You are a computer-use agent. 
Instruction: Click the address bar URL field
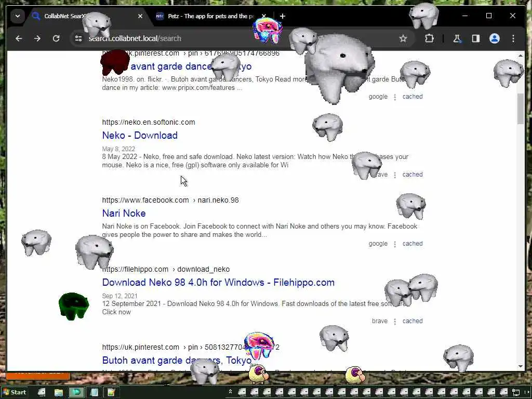(237, 38)
